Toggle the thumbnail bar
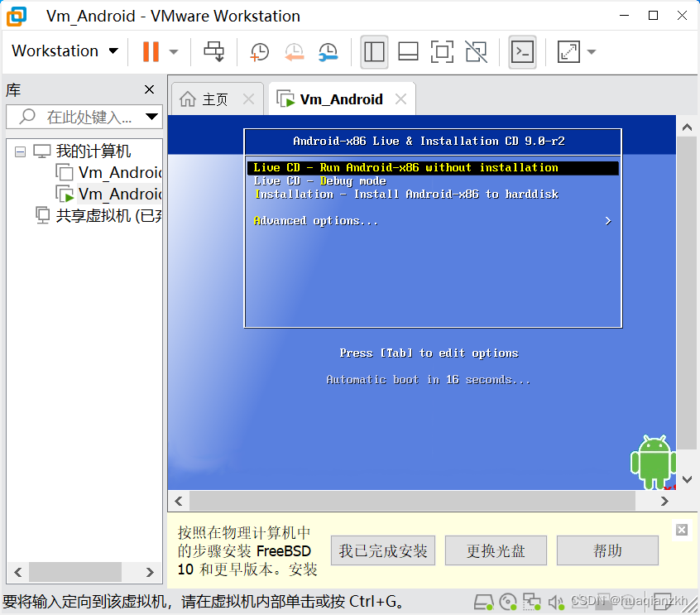This screenshot has height=615, width=700. click(408, 51)
